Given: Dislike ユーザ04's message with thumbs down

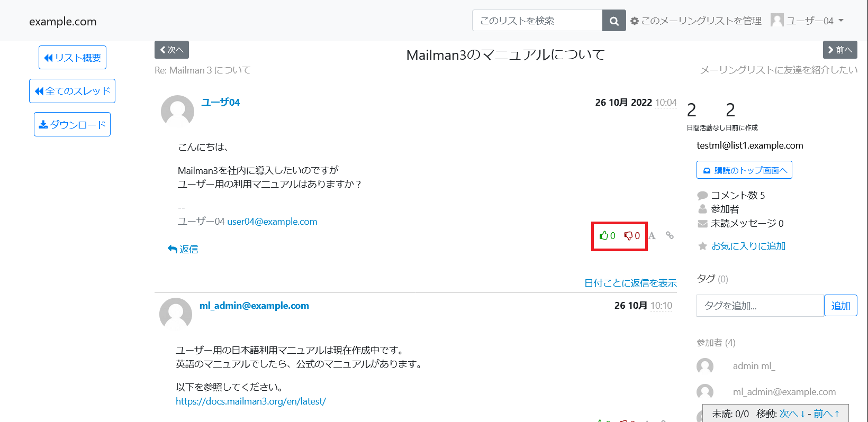Looking at the screenshot, I should click(632, 236).
